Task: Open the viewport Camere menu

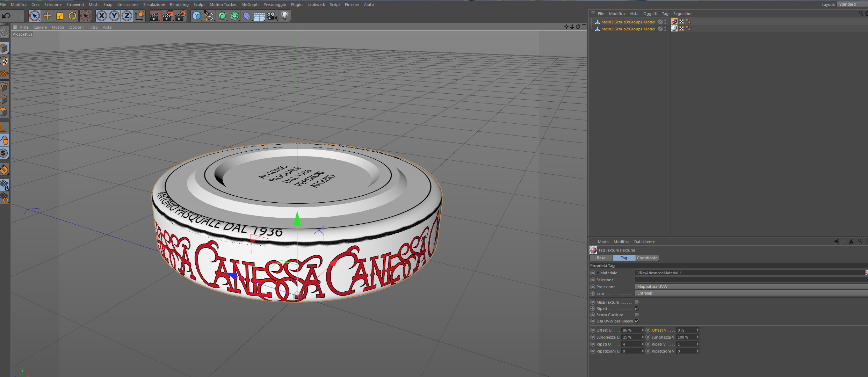Action: (x=40, y=27)
